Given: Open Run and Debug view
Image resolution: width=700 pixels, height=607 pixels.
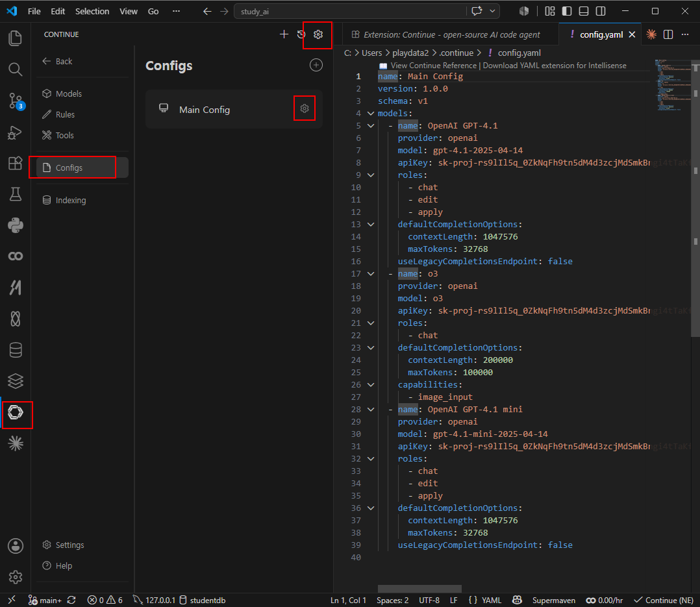Looking at the screenshot, I should [x=15, y=132].
